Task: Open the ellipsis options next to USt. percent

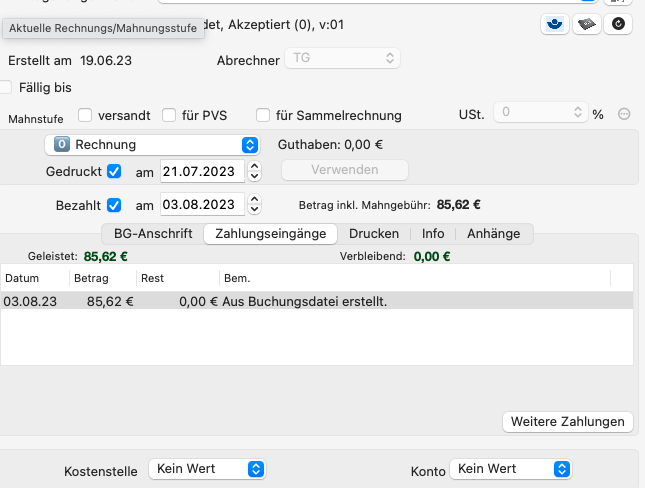Action: [x=624, y=114]
